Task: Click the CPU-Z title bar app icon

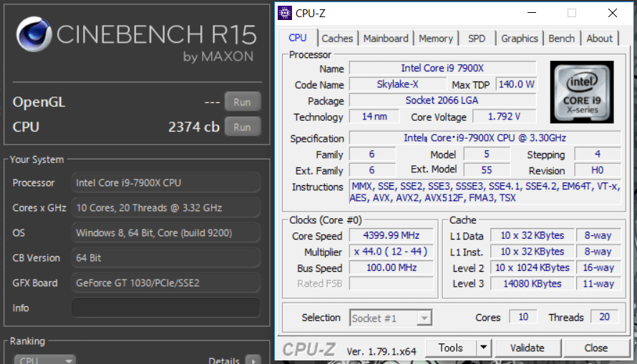Action: [x=285, y=13]
